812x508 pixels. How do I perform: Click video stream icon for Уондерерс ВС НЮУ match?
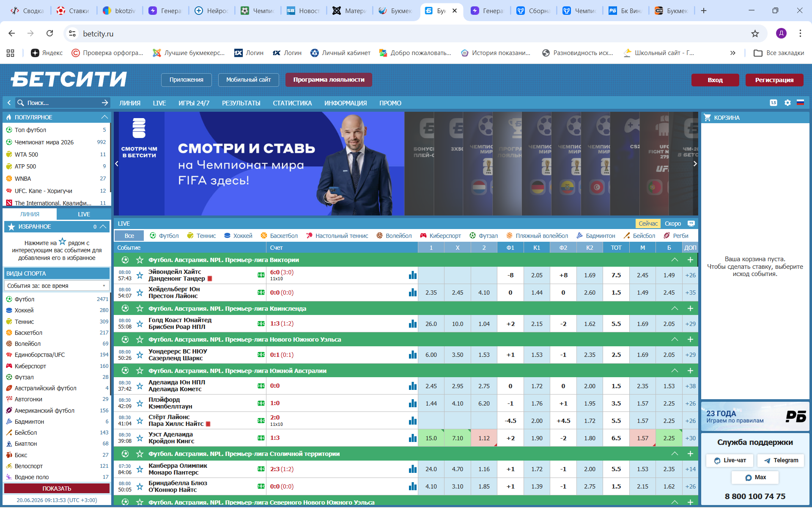pos(261,355)
